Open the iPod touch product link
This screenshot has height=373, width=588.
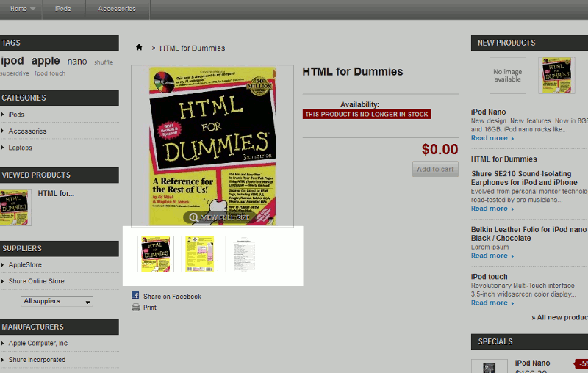[489, 276]
